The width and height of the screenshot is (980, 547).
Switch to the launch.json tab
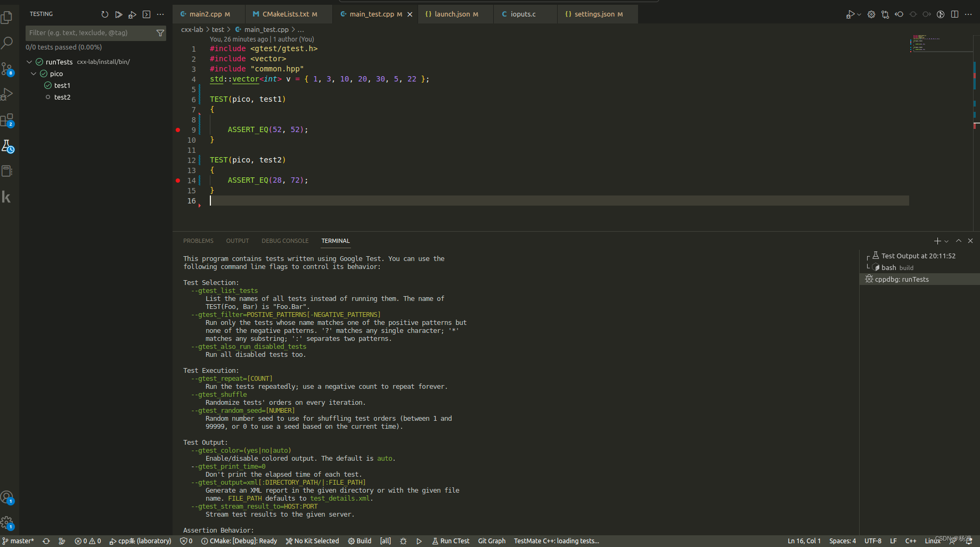456,14
